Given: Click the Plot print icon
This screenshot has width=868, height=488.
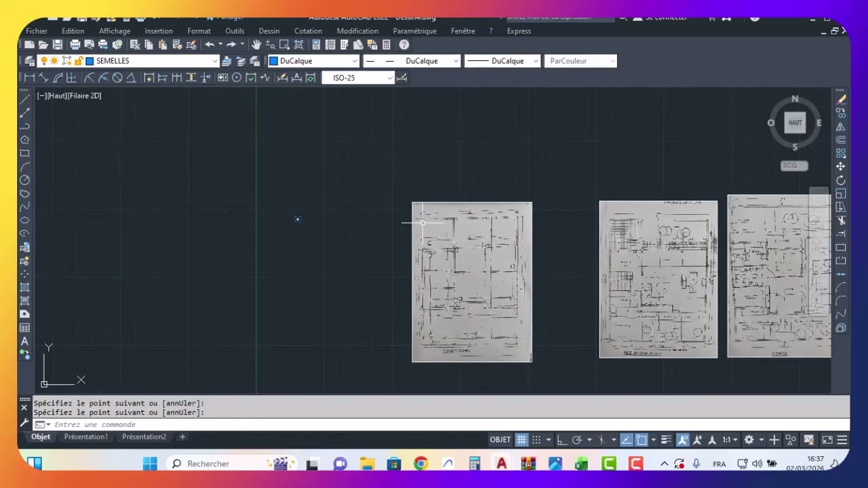Looking at the screenshot, I should pyautogui.click(x=75, y=45).
